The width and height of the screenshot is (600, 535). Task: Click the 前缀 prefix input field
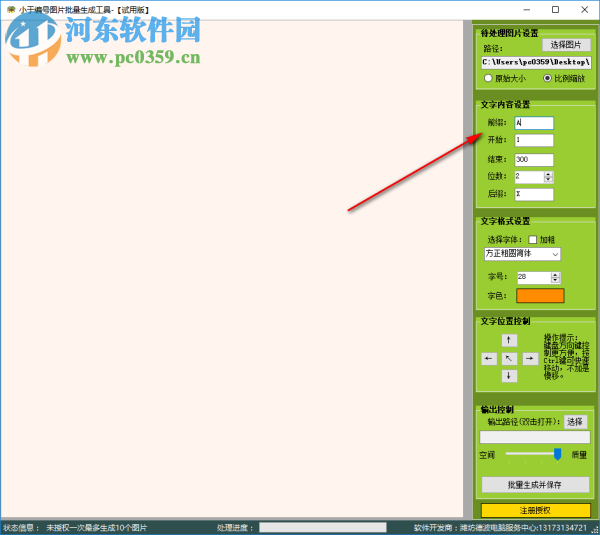(534, 123)
